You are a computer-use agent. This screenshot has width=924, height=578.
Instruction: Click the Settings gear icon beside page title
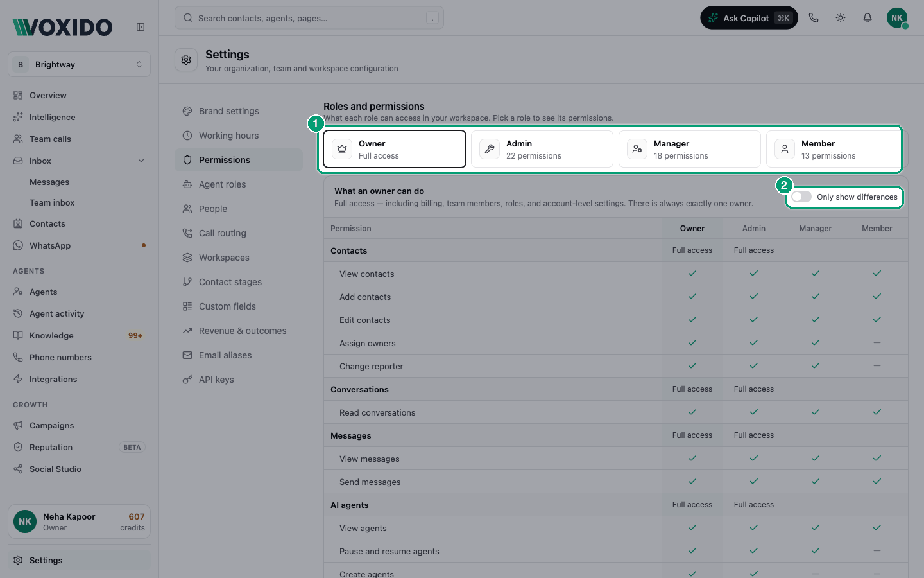pos(186,60)
